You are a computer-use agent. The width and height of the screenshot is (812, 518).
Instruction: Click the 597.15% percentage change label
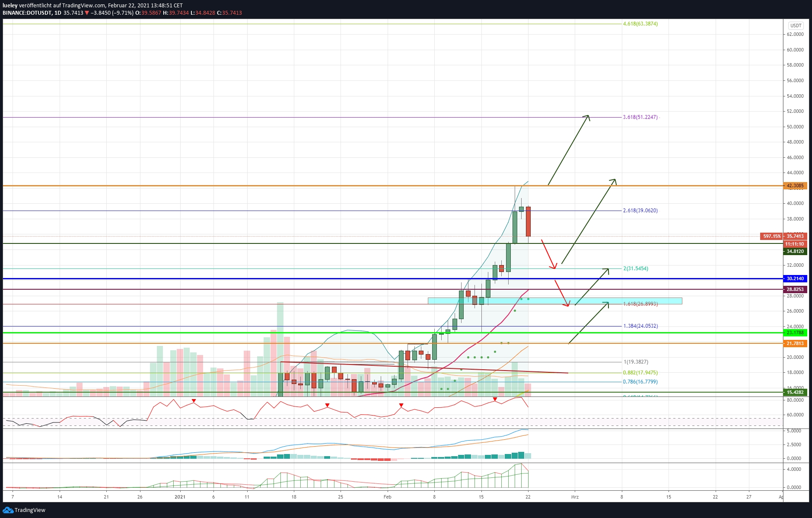[x=771, y=236]
